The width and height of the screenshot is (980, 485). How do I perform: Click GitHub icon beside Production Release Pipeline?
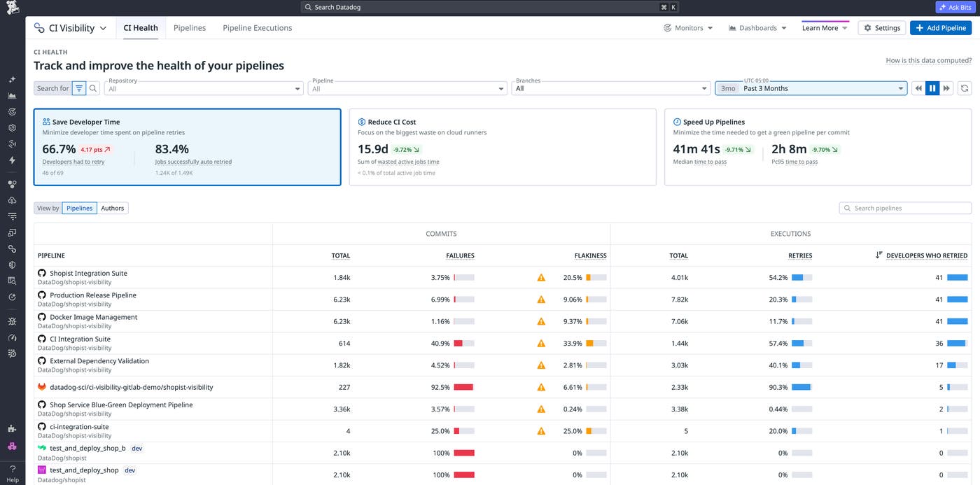pos(42,295)
